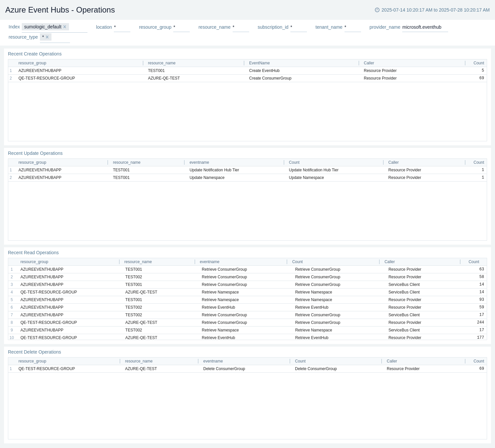Click Retrieve EventHub eventname in Read row 6
The height and width of the screenshot is (448, 495).
(218, 307)
